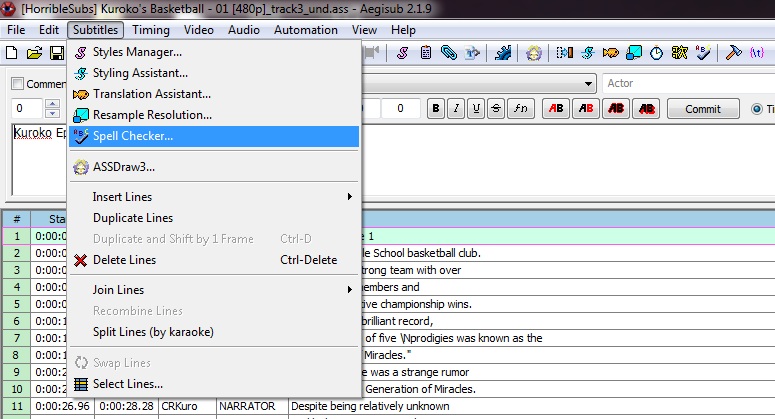Expand the style dropdown arrow
Viewport: 775px width, 419px height.
(x=588, y=84)
